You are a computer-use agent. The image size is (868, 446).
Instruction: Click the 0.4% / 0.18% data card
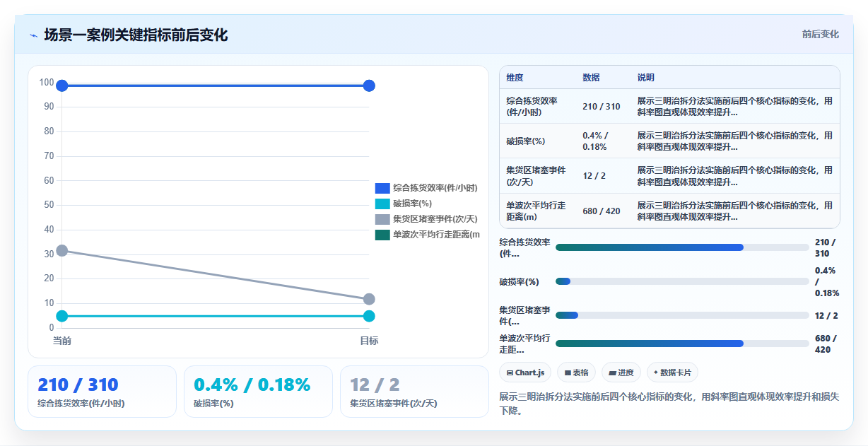(258, 392)
